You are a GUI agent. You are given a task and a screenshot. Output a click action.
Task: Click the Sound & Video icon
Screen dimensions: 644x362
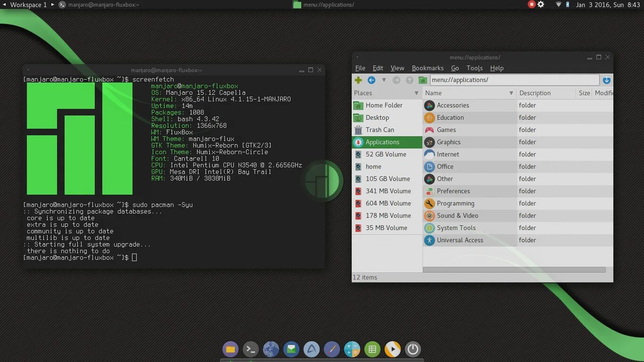[x=429, y=215]
